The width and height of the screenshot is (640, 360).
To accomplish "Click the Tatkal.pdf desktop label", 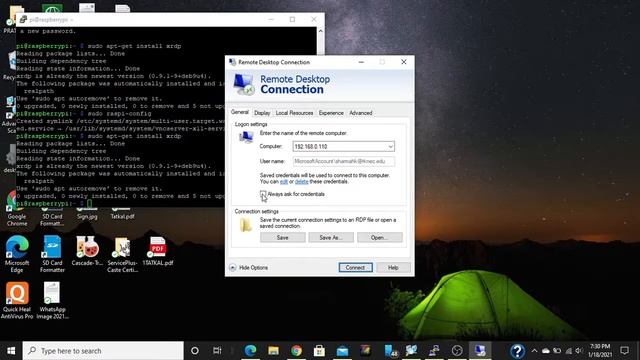I will click(x=122, y=217).
